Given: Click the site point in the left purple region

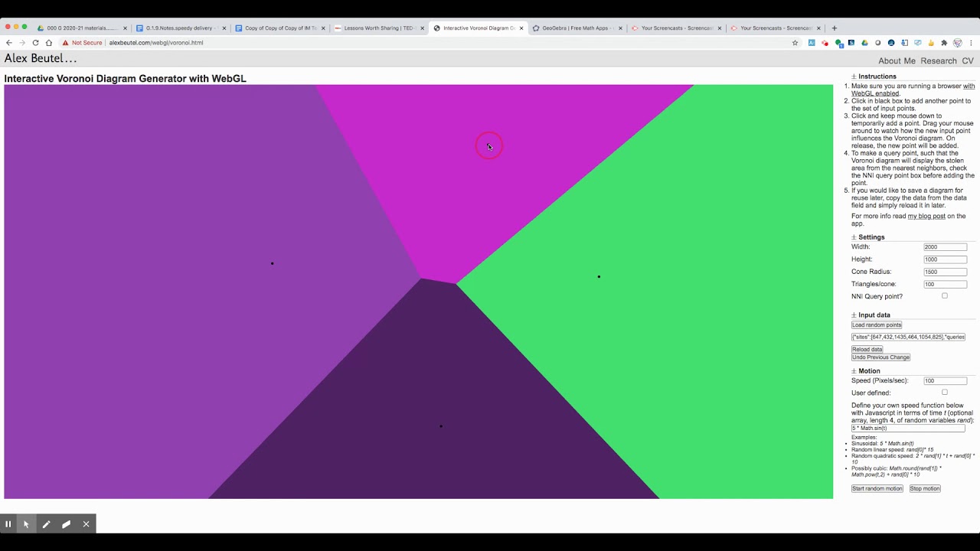Looking at the screenshot, I should [272, 263].
